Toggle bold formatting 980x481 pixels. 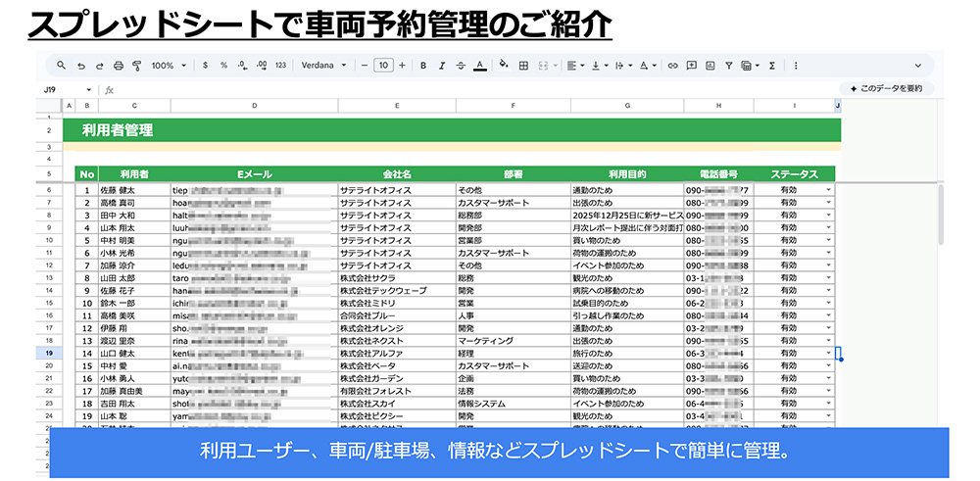(423, 66)
